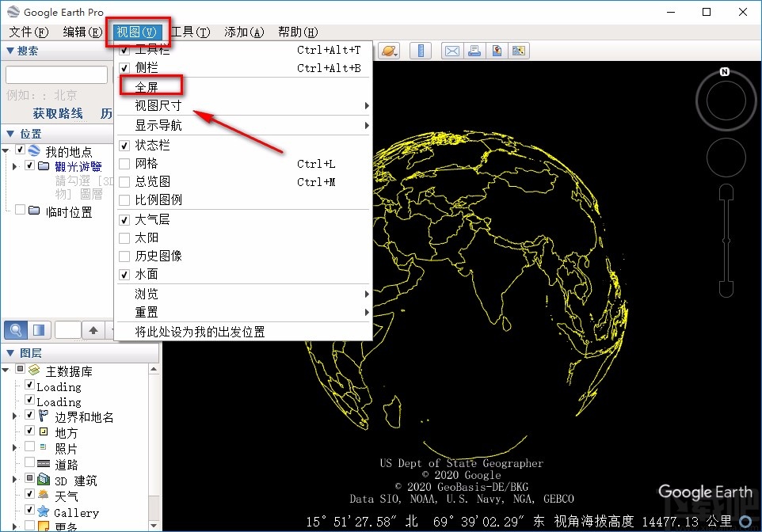Choose 将此处设为我的出发位置
The height and width of the screenshot is (532, 762).
click(243, 332)
